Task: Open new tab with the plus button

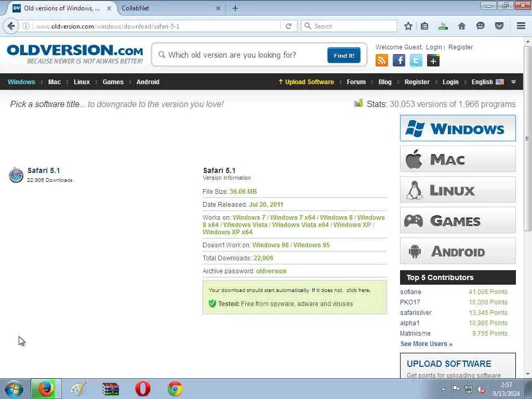Action: pyautogui.click(x=235, y=8)
